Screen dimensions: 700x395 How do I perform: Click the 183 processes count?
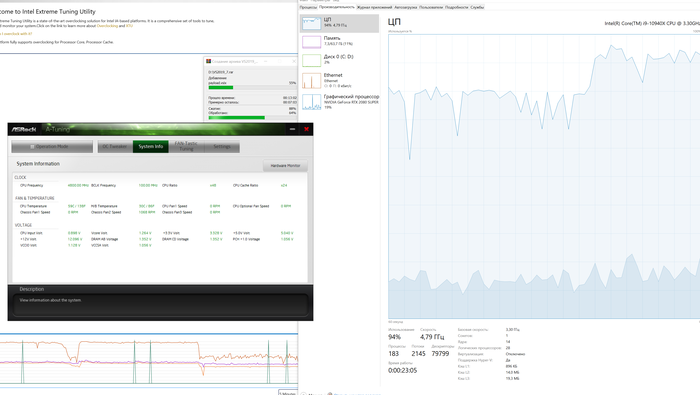tap(394, 353)
